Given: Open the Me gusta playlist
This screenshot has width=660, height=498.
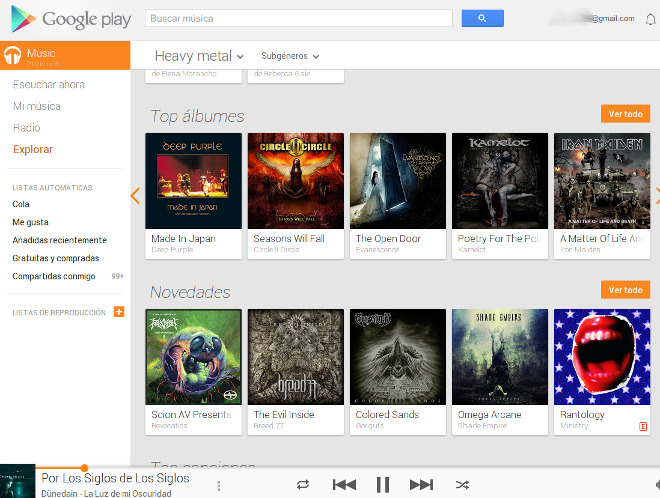Looking at the screenshot, I should point(30,222).
